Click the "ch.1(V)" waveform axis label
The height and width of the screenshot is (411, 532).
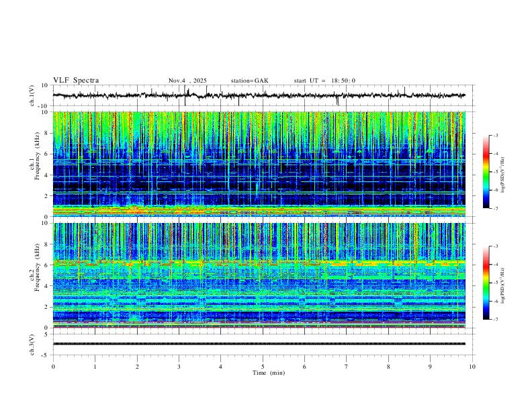32,95
